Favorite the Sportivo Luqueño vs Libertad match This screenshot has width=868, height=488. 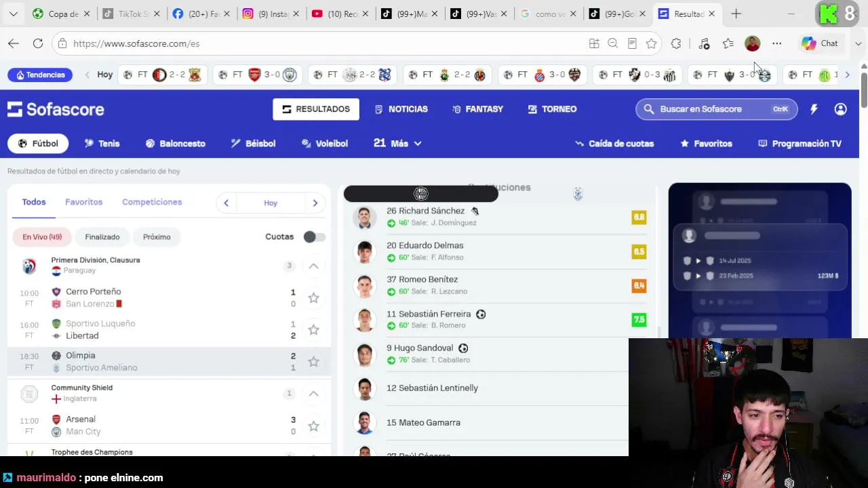coord(313,329)
